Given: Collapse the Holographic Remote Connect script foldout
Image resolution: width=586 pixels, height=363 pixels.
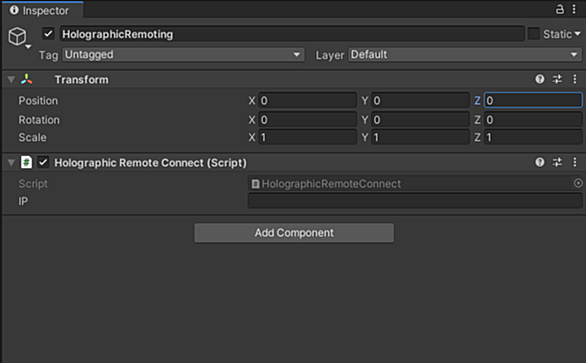Looking at the screenshot, I should (x=11, y=163).
